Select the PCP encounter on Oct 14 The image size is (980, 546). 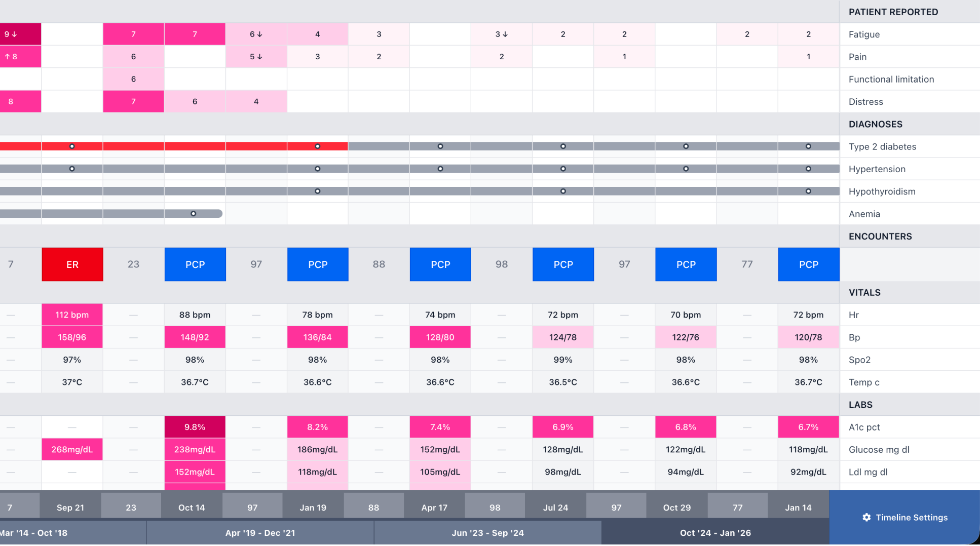click(x=195, y=264)
